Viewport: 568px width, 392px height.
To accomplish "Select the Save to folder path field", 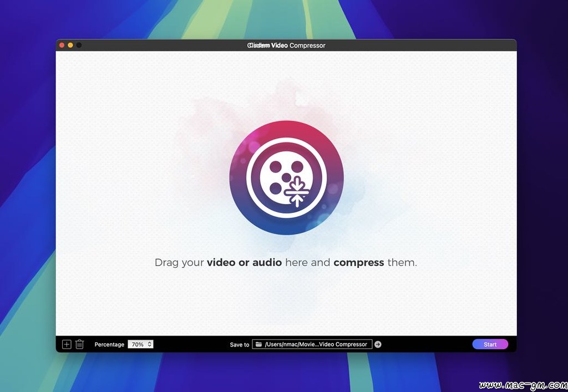I will tap(312, 344).
